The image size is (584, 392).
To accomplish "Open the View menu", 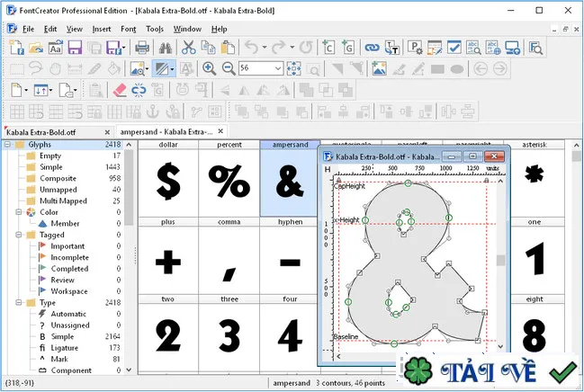I will (74, 29).
